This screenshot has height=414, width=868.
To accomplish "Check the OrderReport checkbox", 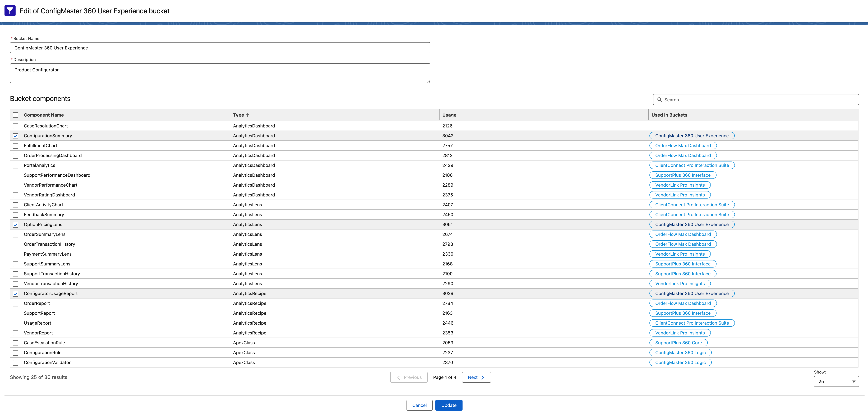I will tap(16, 303).
